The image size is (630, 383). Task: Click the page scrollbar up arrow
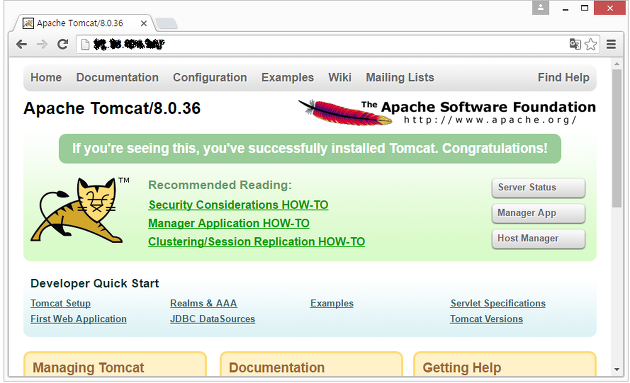point(617,64)
